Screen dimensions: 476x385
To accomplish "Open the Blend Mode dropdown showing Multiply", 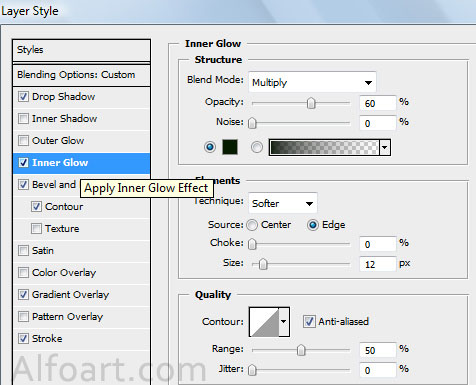I will pyautogui.click(x=312, y=82).
